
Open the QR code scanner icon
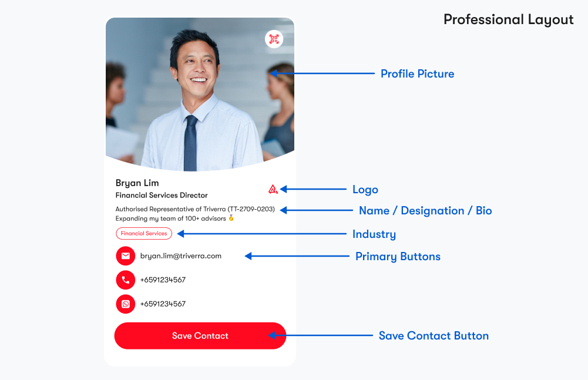274,39
